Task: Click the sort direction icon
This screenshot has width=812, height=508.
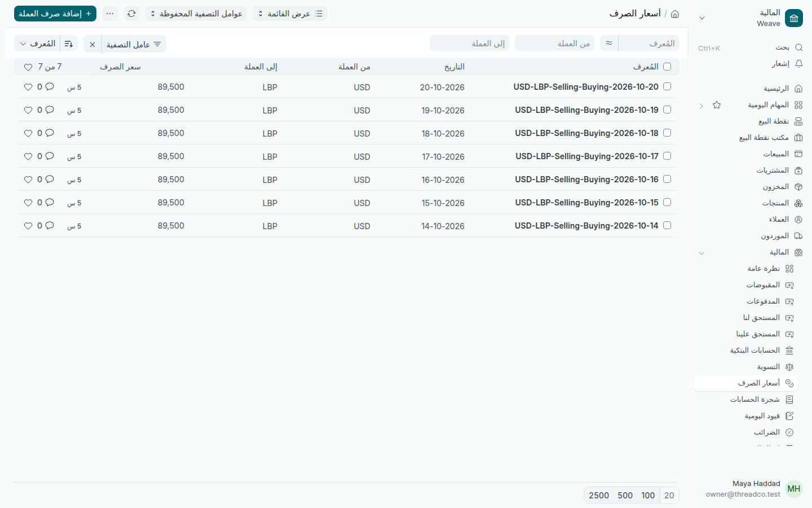Action: (69, 44)
